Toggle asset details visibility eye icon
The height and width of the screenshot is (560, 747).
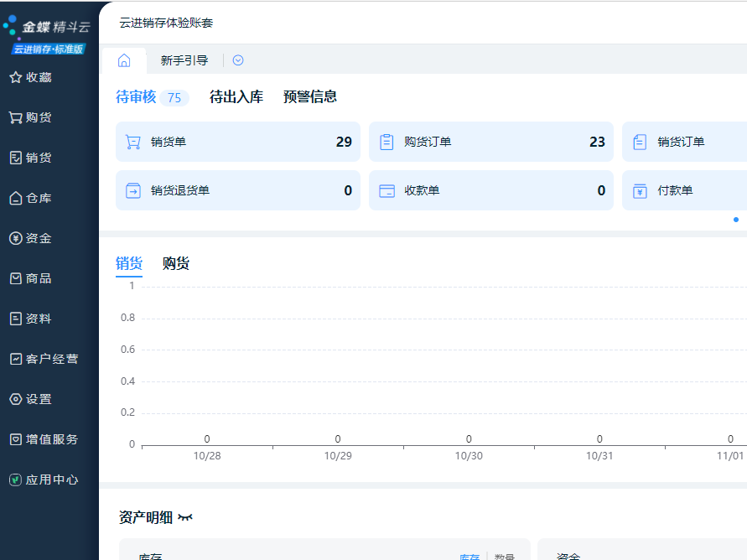pyautogui.click(x=185, y=518)
